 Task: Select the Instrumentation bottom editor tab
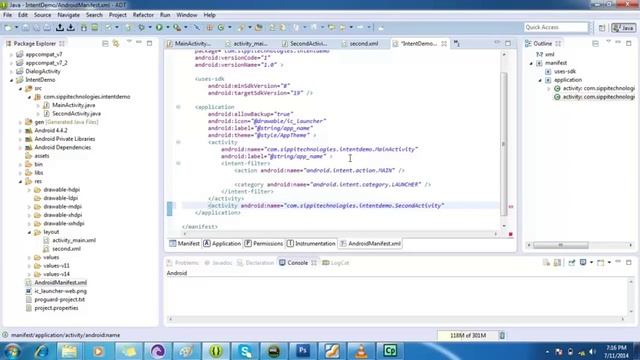tap(311, 243)
